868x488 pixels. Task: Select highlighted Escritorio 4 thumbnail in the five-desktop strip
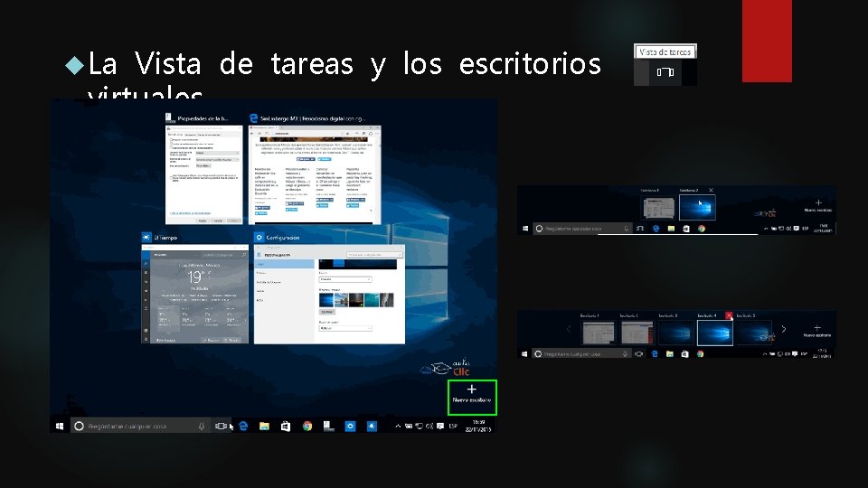714,333
